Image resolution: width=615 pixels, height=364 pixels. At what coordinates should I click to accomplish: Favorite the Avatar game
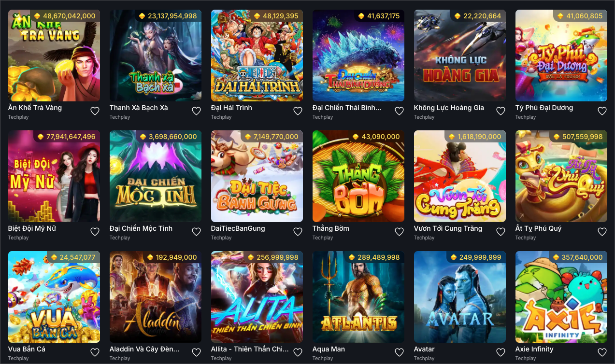coord(501,352)
